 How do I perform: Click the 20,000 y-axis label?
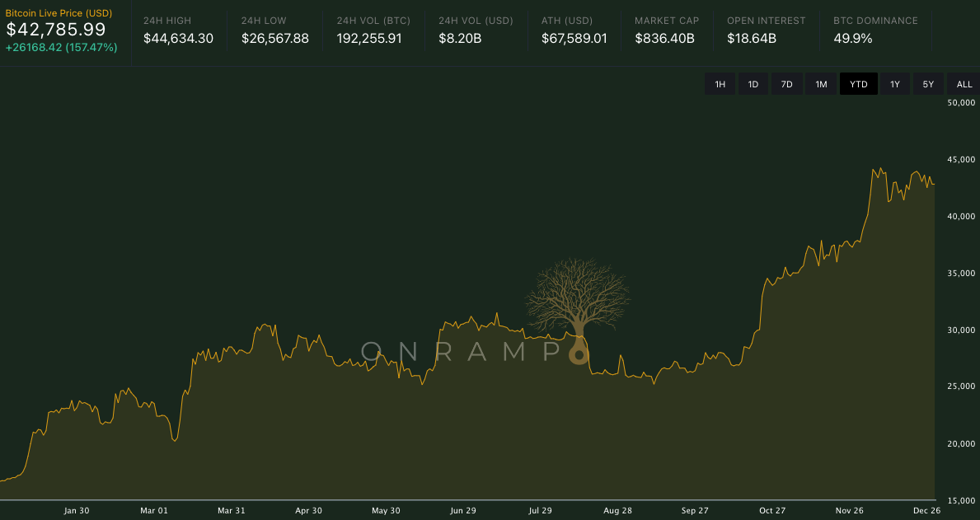[x=961, y=443]
